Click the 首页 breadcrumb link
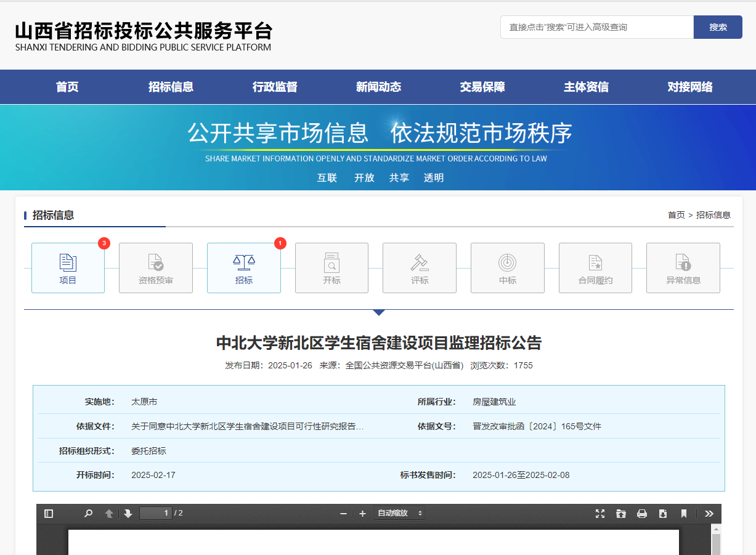The image size is (756, 555). (x=676, y=215)
